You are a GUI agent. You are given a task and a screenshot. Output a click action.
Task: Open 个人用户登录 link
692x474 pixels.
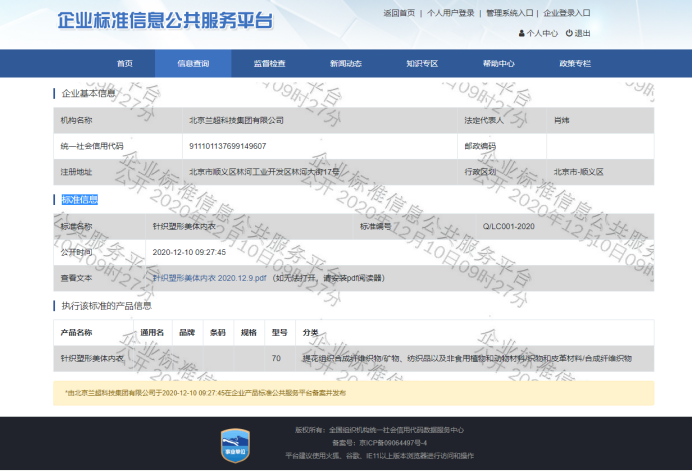[451, 13]
